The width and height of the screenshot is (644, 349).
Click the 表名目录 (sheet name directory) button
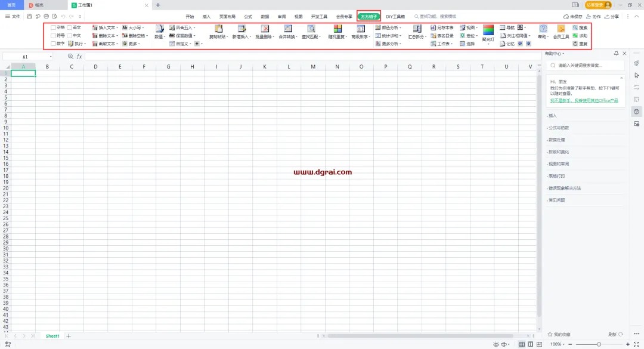pos(442,36)
